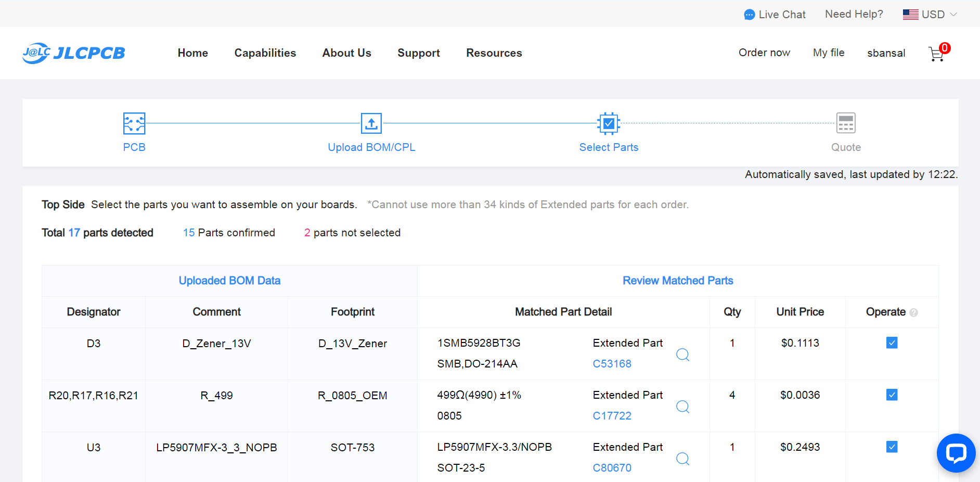Click the Select Parts step icon
This screenshot has width=980, height=482.
coord(609,123)
